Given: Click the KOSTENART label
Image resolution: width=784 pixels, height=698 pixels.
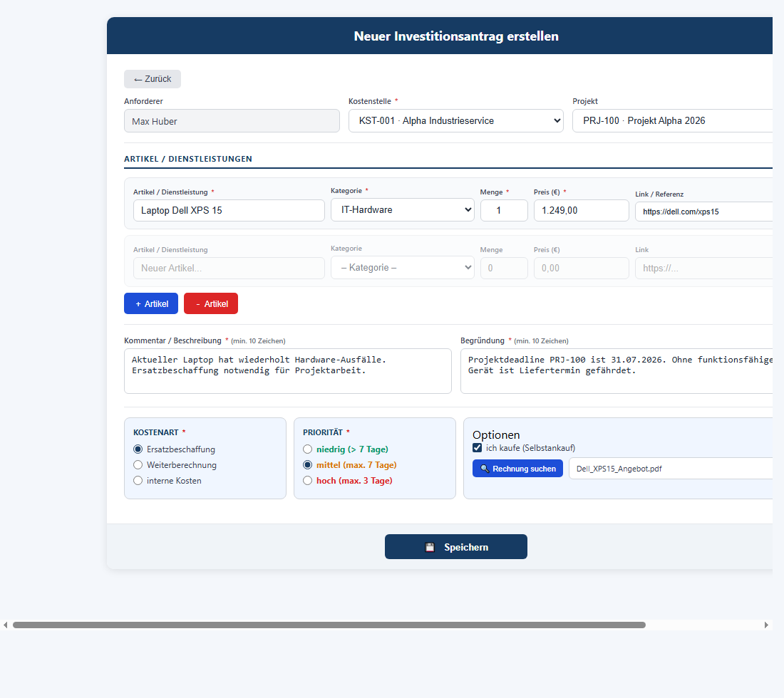Looking at the screenshot, I should click(x=156, y=432).
